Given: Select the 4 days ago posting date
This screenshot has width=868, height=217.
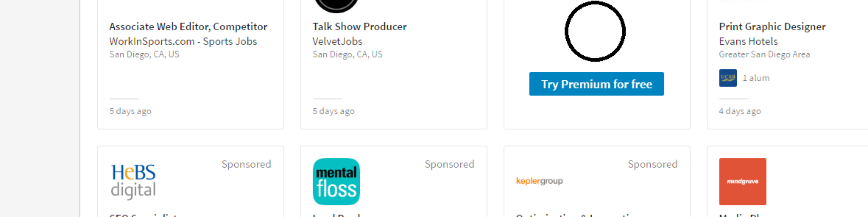Looking at the screenshot, I should pyautogui.click(x=740, y=111).
